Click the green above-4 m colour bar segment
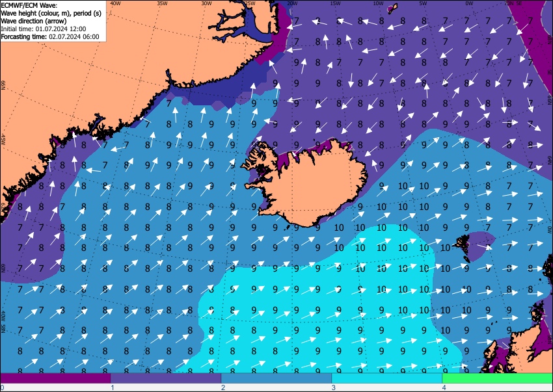 [498, 378]
